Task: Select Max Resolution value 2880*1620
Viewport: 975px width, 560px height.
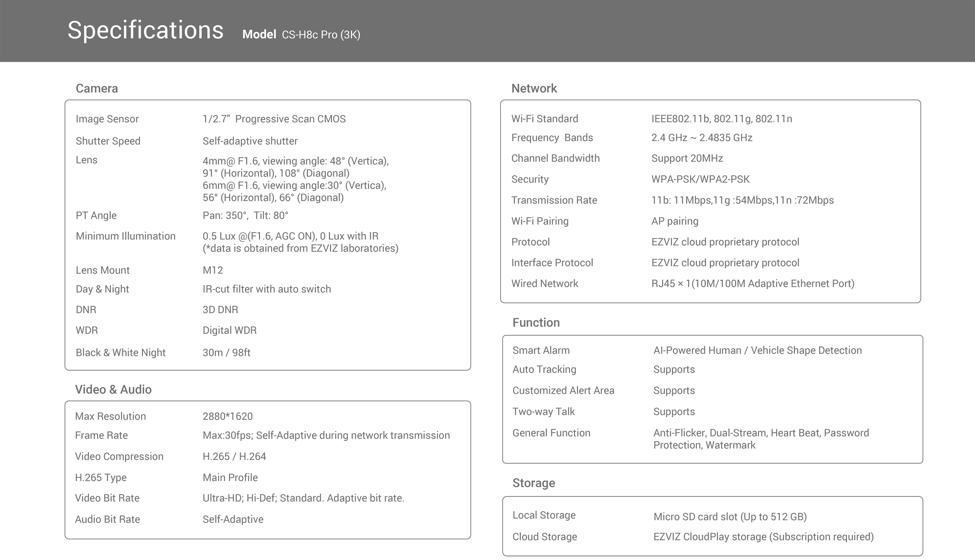Action: click(228, 416)
